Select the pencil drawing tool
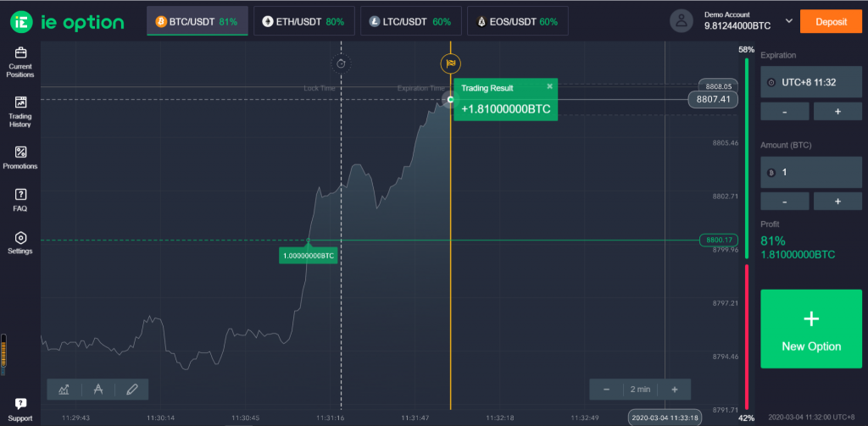 click(131, 390)
